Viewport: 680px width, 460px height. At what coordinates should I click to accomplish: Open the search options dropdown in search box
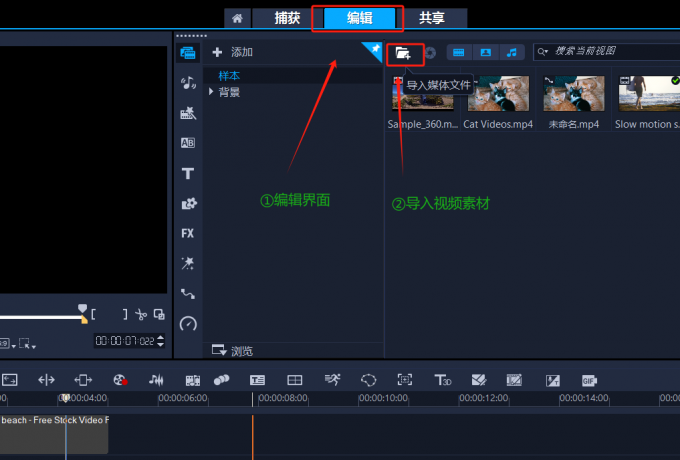(543, 52)
